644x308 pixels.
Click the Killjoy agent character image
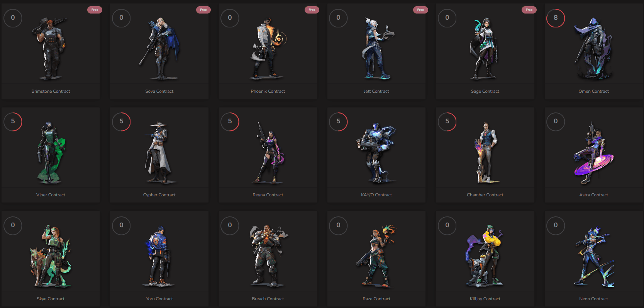point(485,256)
